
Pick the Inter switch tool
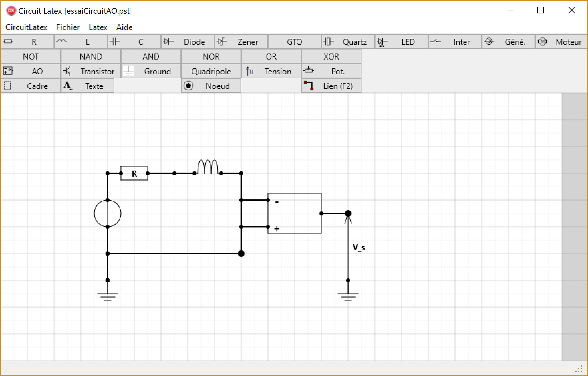455,42
